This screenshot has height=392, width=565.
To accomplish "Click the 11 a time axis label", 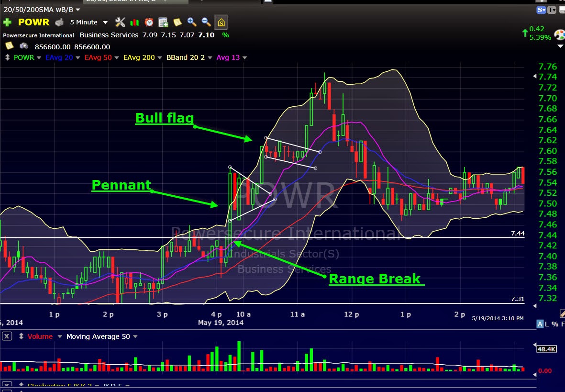I will [x=297, y=314].
